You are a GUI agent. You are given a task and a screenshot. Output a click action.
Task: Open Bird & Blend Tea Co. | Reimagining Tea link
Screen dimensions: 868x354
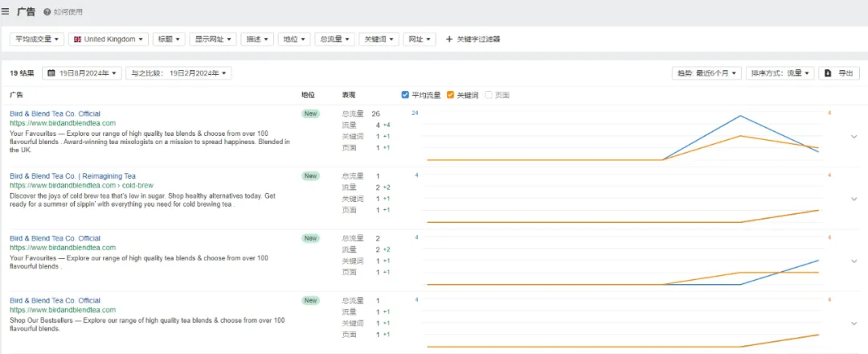[x=72, y=176]
